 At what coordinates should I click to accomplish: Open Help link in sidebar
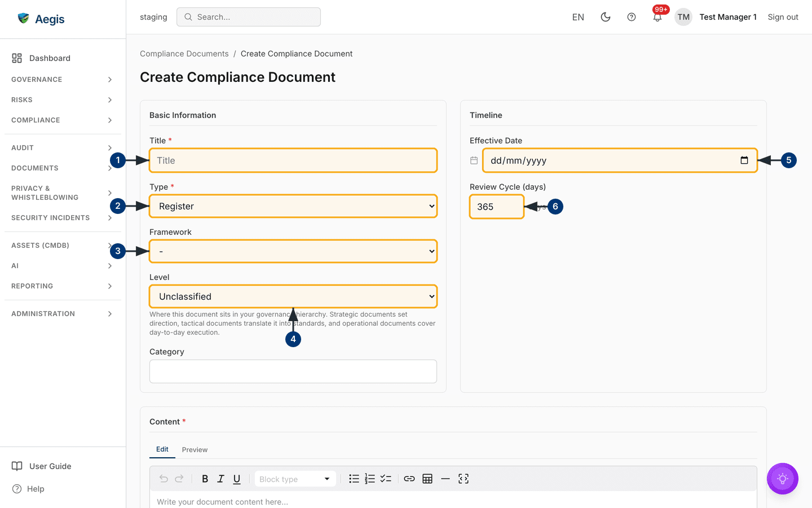(x=63, y=489)
